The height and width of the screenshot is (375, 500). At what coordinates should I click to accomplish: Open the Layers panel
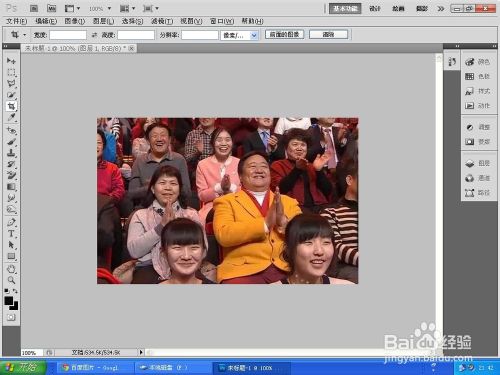(478, 163)
